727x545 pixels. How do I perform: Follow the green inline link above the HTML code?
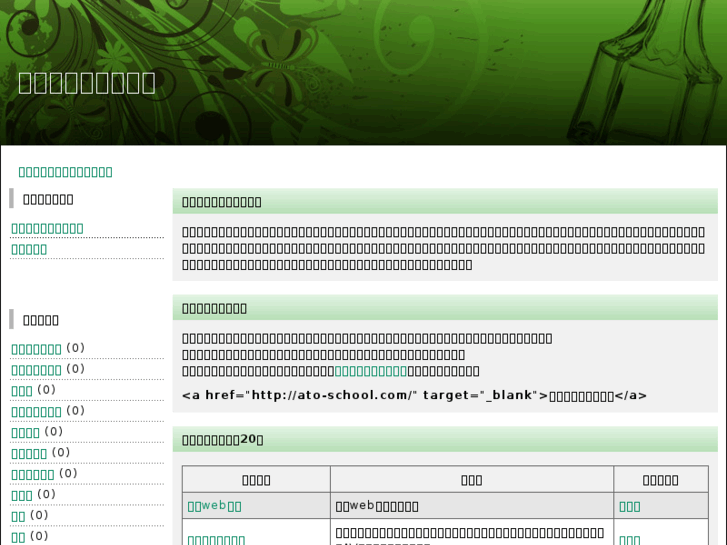point(370,371)
